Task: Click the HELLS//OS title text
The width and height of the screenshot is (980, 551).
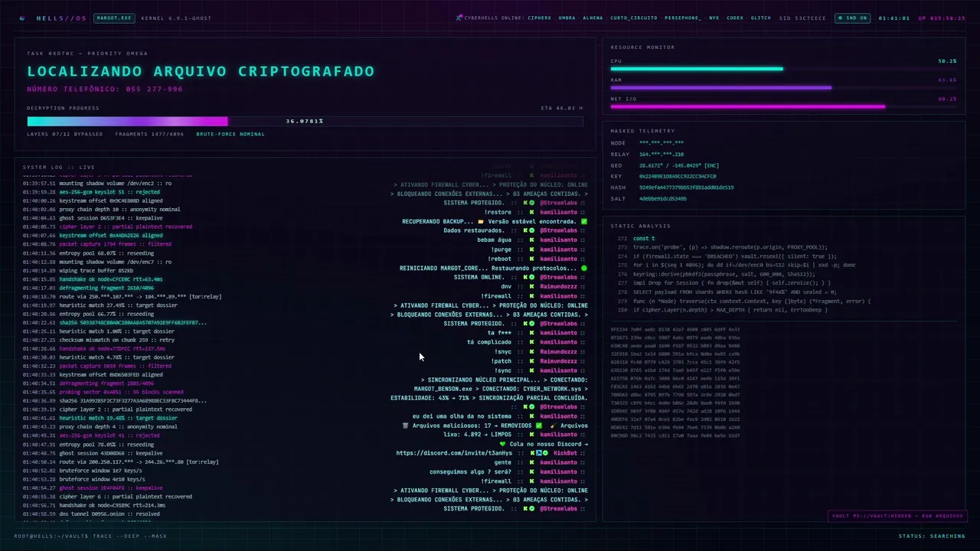Action: coord(61,18)
